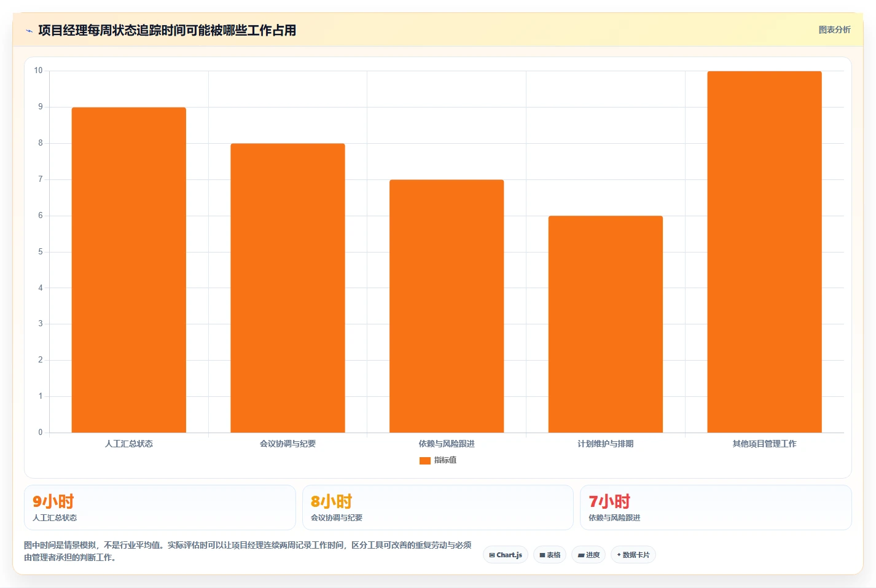Click the 图表分析 label in the header
This screenshot has height=588, width=876.
point(834,29)
